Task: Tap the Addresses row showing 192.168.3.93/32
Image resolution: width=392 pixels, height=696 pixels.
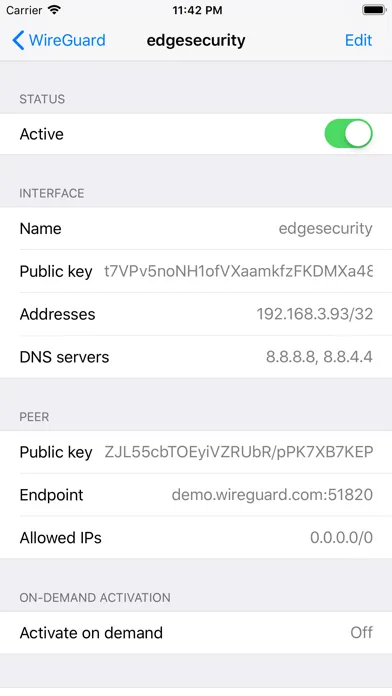Action: pyautogui.click(x=196, y=314)
